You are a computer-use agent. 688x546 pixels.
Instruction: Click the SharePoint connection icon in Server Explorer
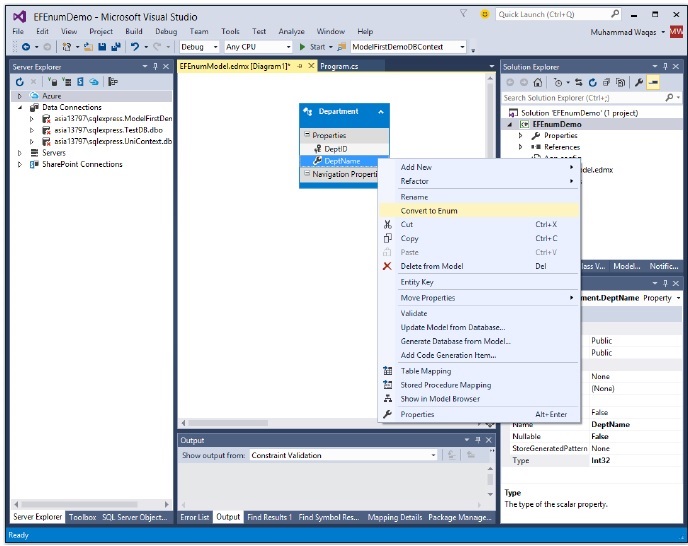[80, 82]
